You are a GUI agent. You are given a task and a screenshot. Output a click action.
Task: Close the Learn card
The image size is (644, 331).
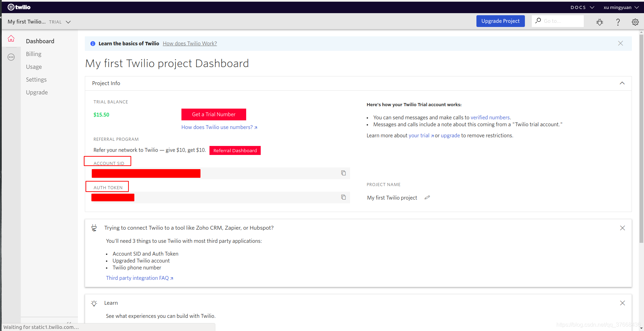[x=623, y=303]
